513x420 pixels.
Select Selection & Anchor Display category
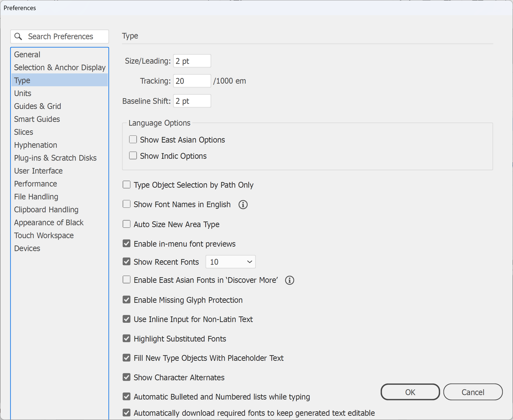coord(59,67)
